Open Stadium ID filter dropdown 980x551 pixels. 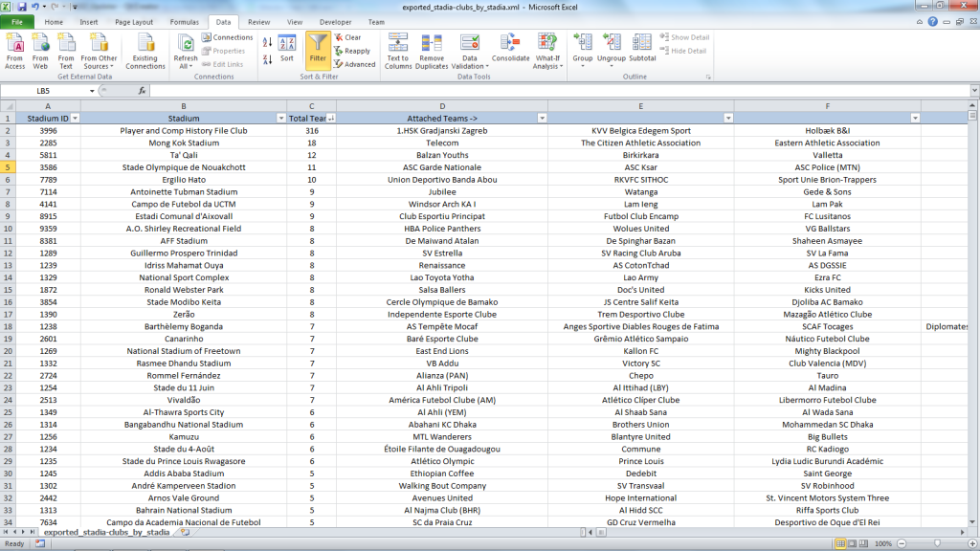[x=75, y=118]
